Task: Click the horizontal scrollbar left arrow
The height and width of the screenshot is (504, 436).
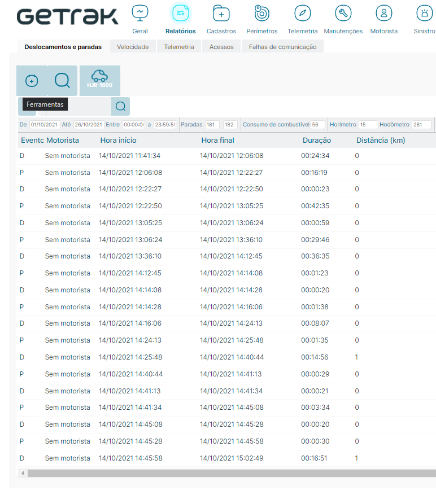Action: point(23,473)
